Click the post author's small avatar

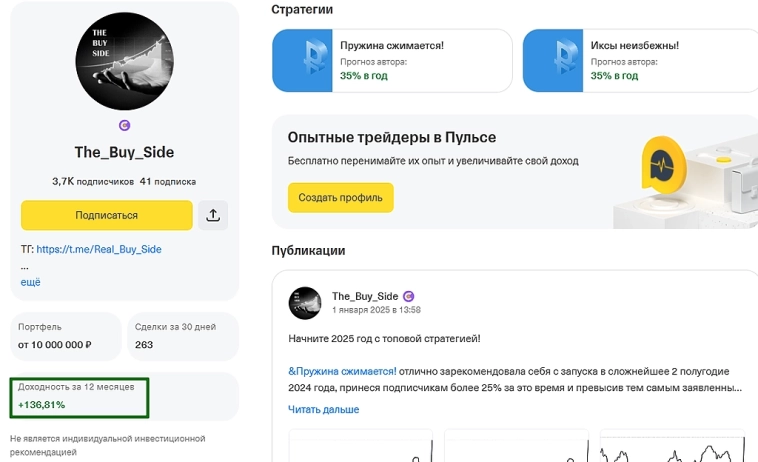[305, 303]
